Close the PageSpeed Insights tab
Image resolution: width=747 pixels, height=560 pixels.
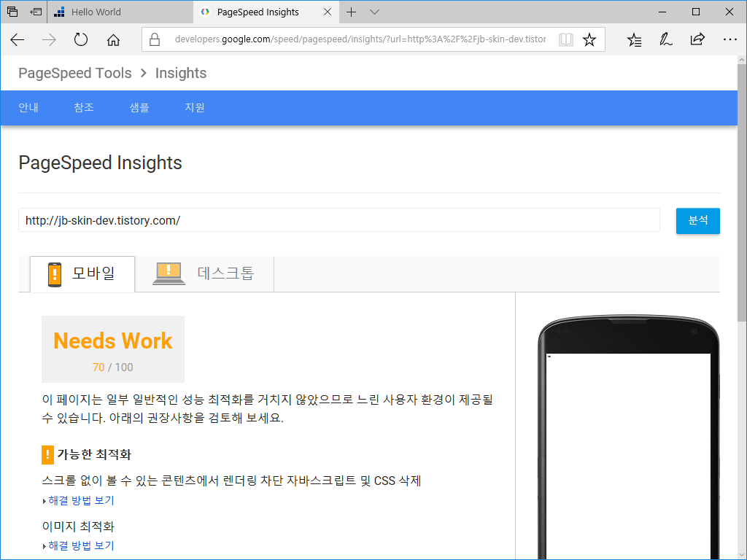point(328,12)
